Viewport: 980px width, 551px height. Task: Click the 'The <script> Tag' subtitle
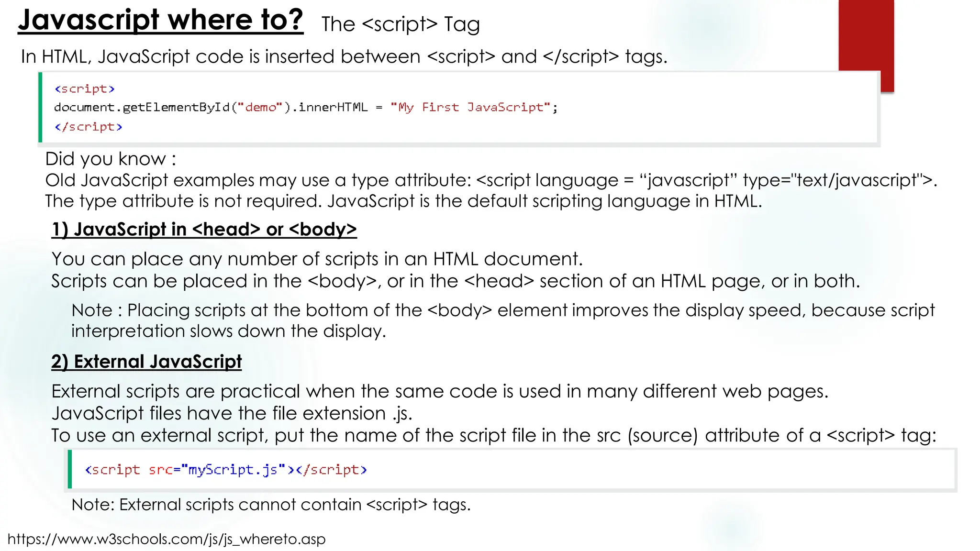401,24
